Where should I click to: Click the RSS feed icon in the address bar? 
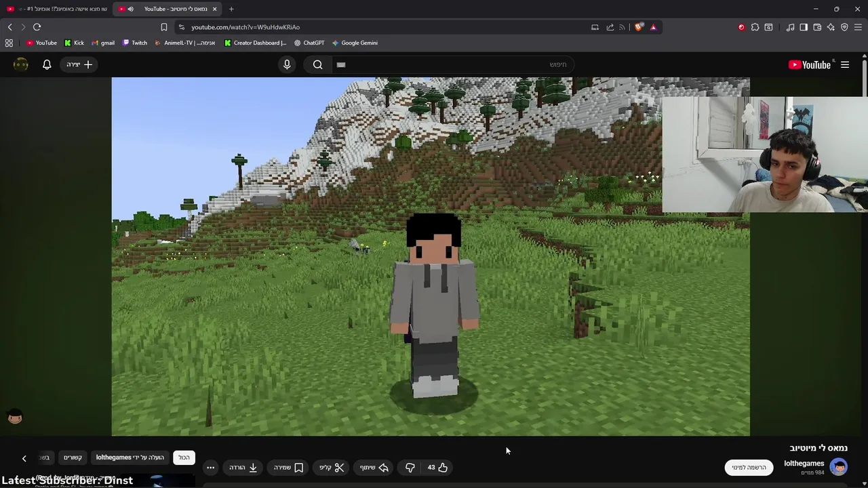coord(622,27)
